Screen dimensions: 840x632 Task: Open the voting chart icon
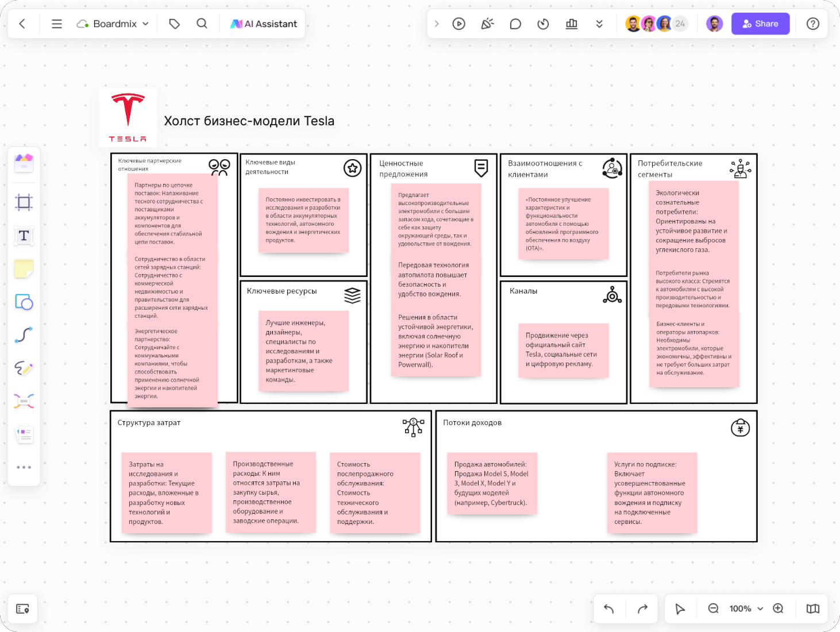tap(571, 24)
